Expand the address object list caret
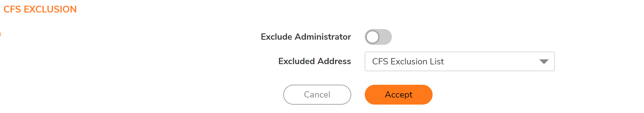The image size is (644, 113). 544,62
